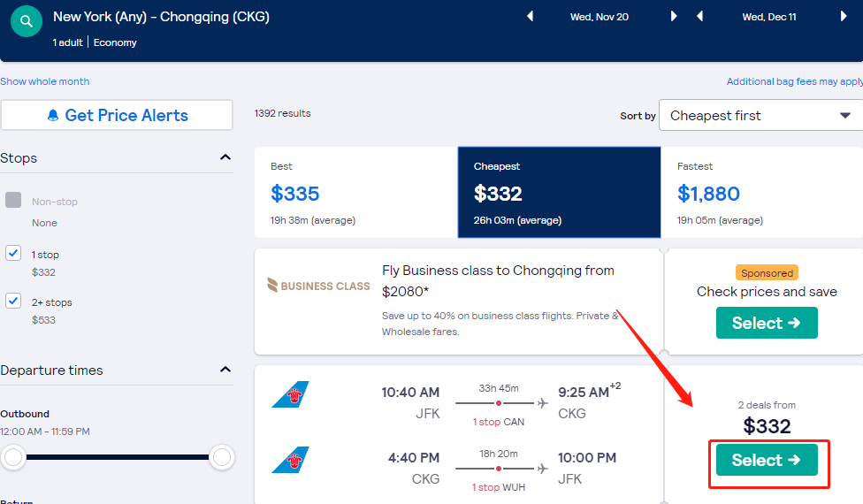Tick the disabled Non-stop checkbox
The width and height of the screenshot is (863, 504).
[x=13, y=200]
